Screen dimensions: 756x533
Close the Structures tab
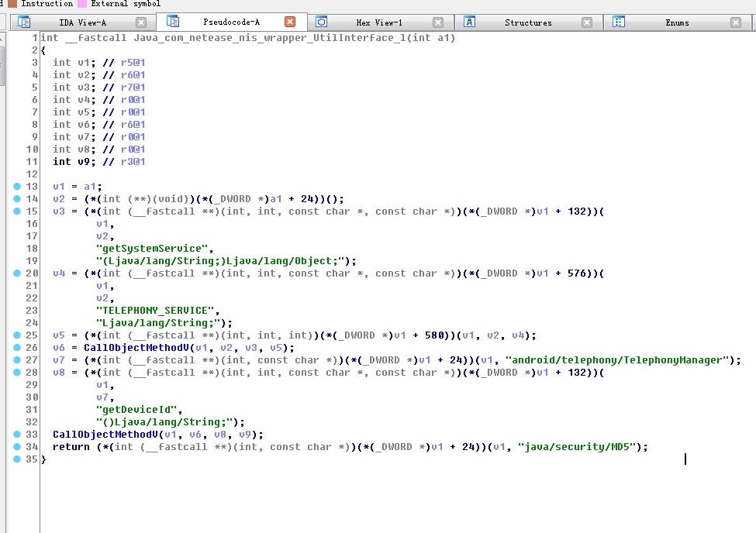(x=587, y=22)
